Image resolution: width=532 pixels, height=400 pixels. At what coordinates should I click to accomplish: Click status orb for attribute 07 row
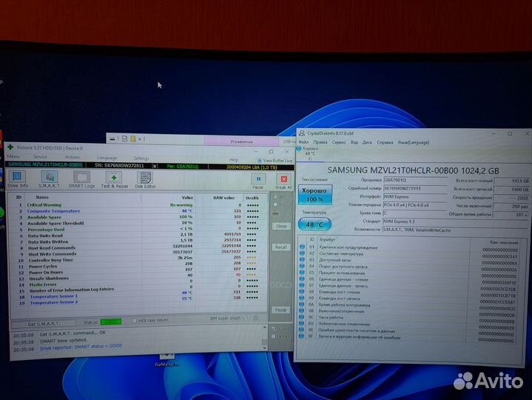coord(302,286)
